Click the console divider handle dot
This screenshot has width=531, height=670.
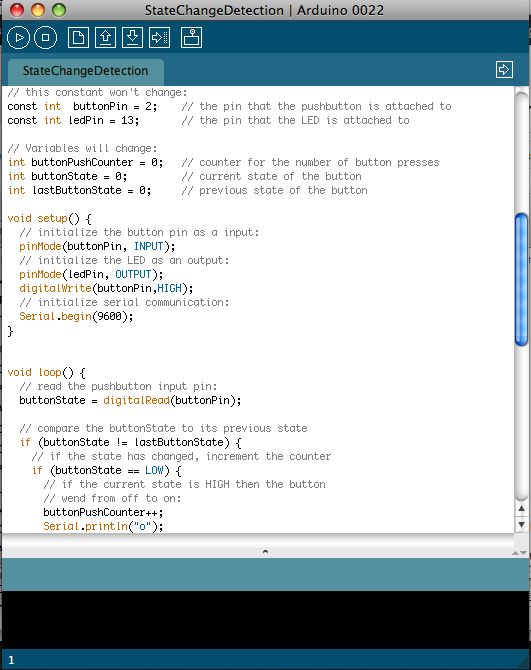[x=265, y=552]
